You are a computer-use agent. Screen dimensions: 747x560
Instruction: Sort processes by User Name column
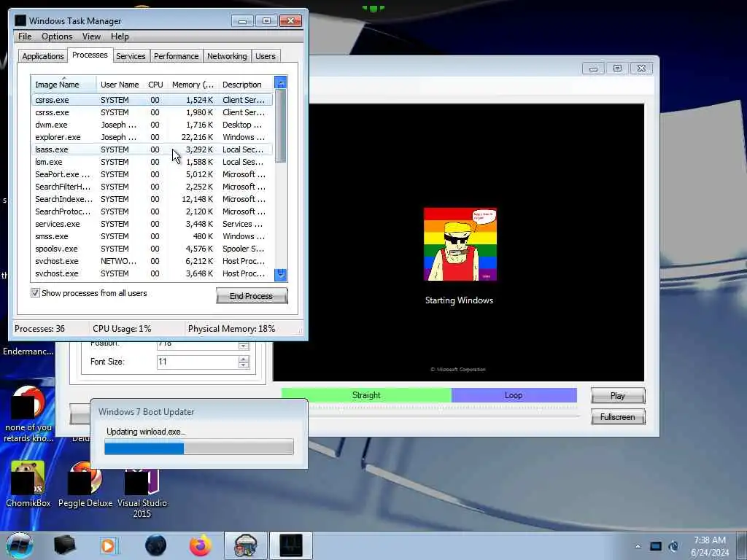120,85
